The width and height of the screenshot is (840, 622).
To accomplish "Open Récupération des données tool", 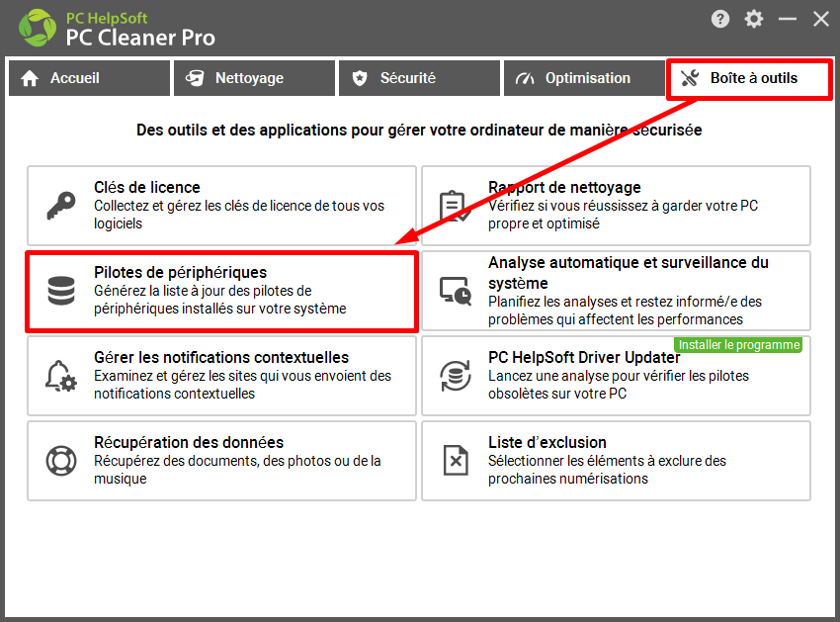I will click(221, 461).
